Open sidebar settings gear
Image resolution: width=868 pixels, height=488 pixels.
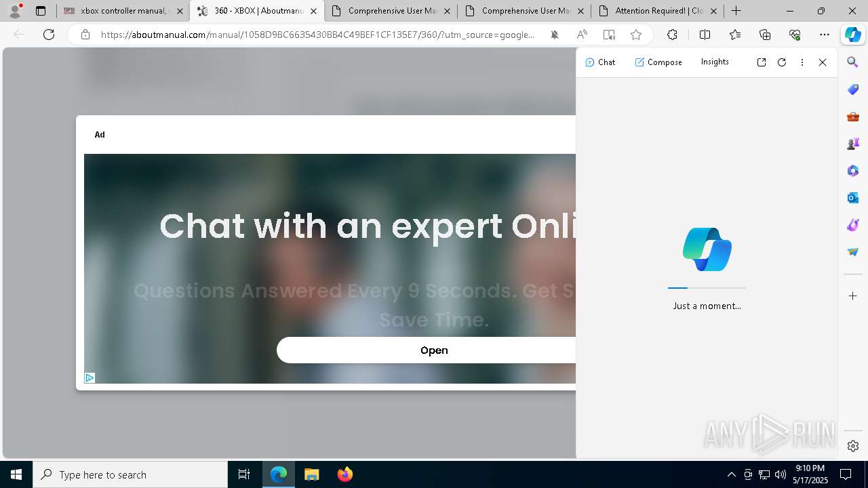click(x=853, y=446)
